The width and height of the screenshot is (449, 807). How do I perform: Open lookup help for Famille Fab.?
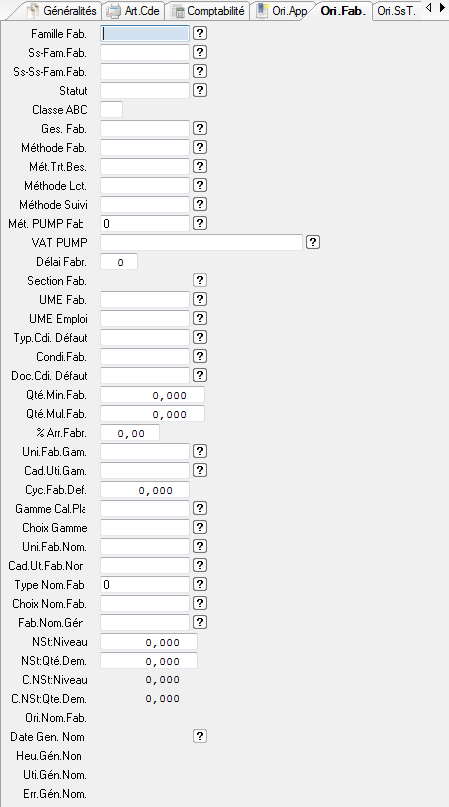pyautogui.click(x=200, y=33)
